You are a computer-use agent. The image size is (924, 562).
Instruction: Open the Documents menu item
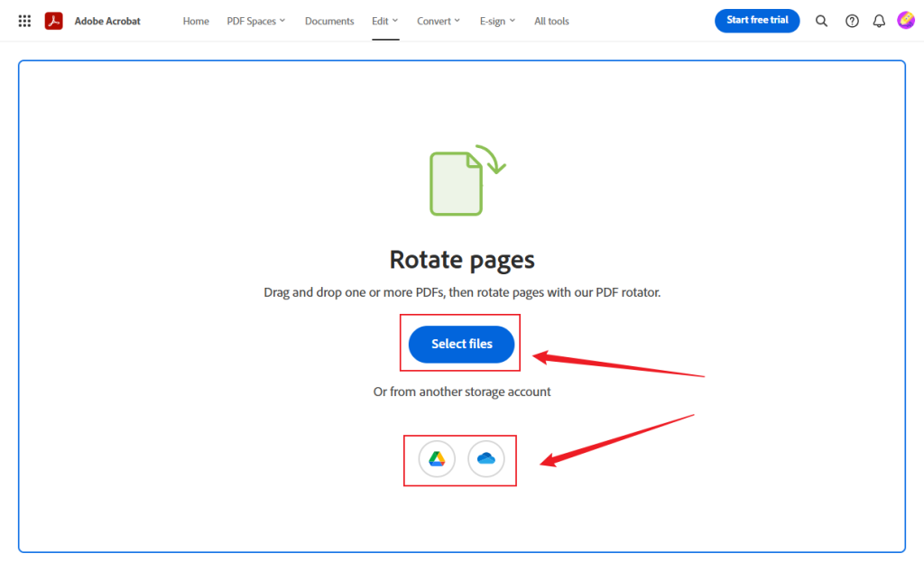pos(329,22)
